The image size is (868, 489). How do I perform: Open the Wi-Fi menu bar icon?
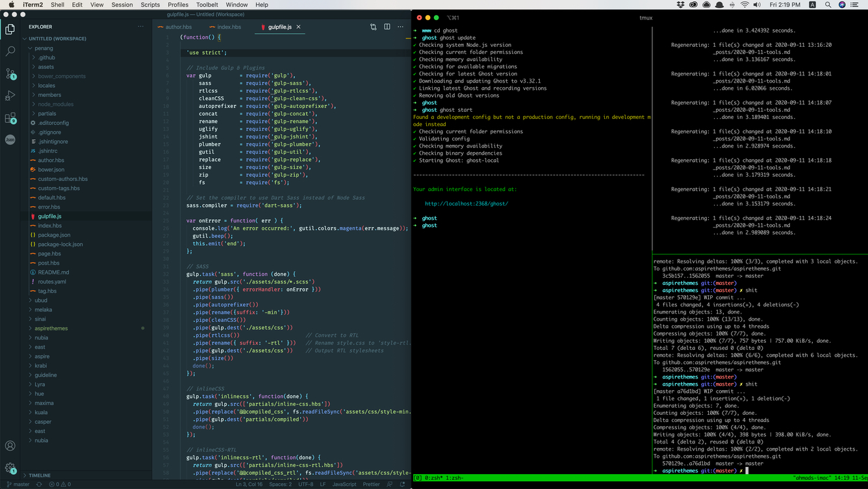coord(745,5)
